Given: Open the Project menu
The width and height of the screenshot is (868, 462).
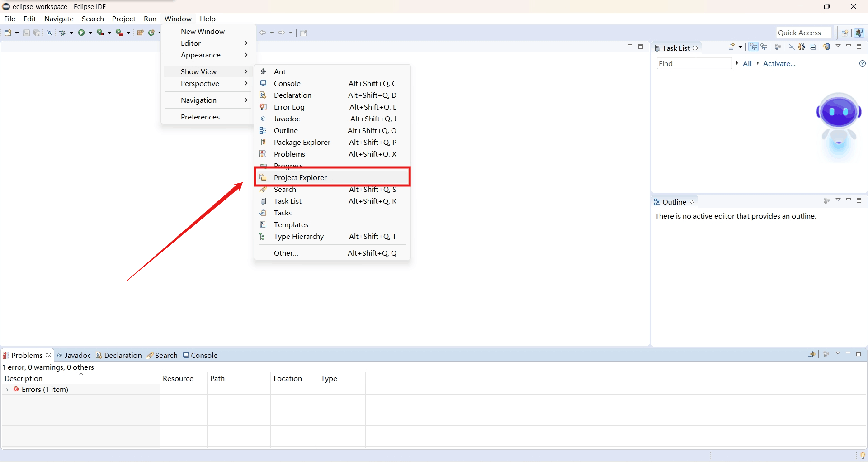Looking at the screenshot, I should click(x=124, y=19).
